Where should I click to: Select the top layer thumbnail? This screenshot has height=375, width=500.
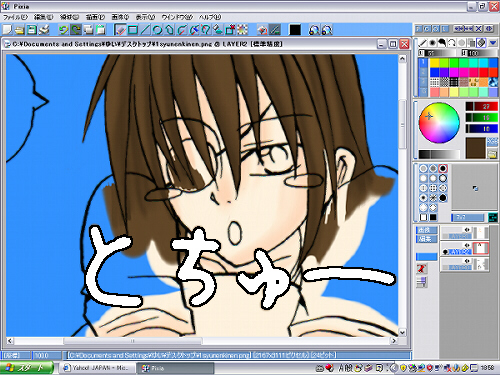(480, 232)
